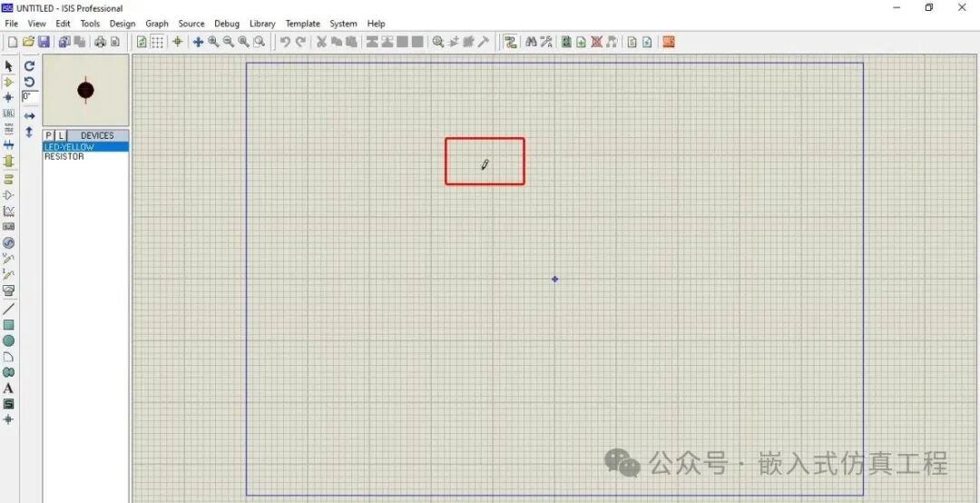
Task: Open the Template menu
Action: pos(302,24)
